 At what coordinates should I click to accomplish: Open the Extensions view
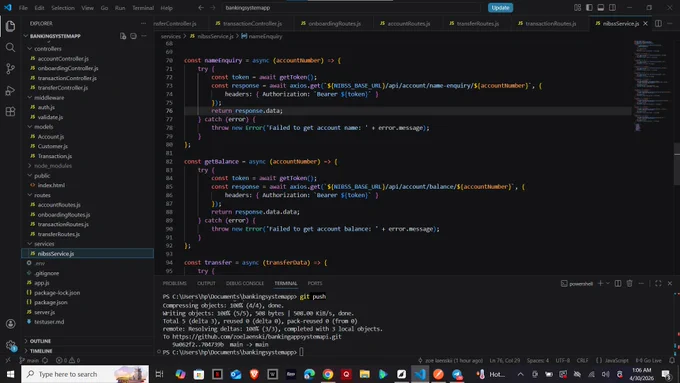pos(10,111)
